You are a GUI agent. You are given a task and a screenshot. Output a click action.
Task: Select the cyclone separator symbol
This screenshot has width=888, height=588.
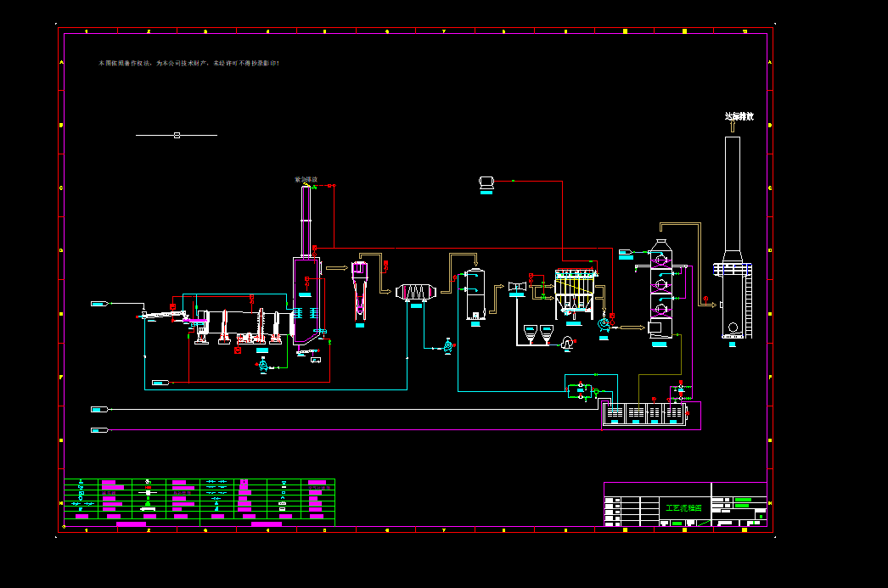pyautogui.click(x=360, y=291)
